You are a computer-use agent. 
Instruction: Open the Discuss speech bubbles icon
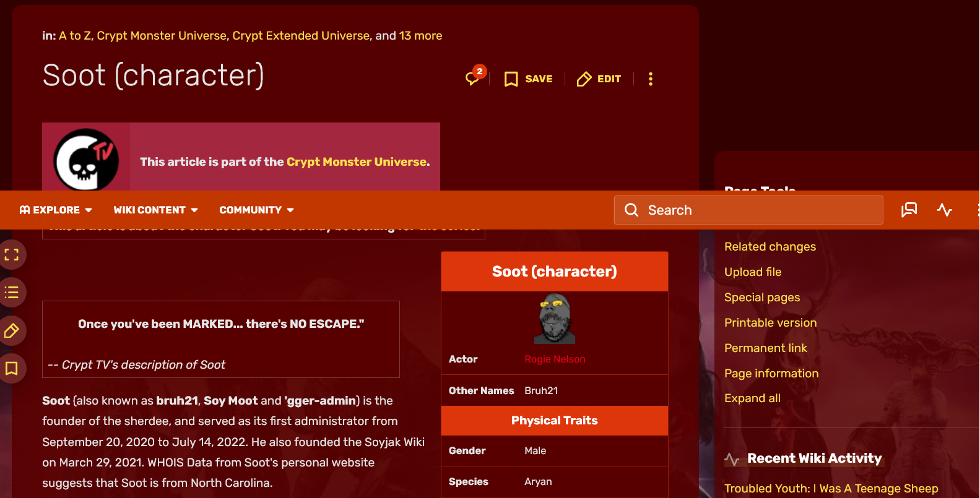tap(909, 210)
